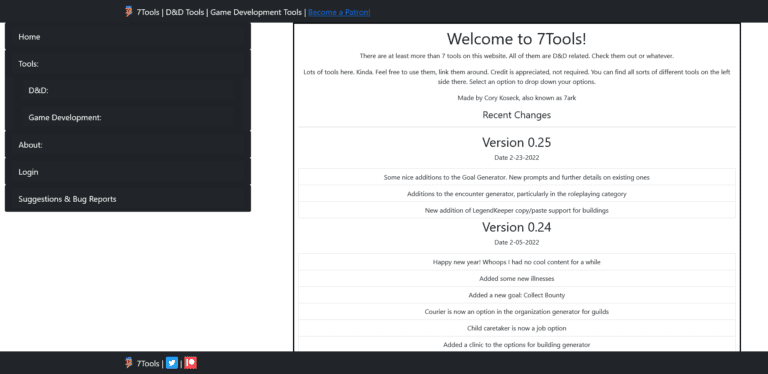
Task: Select the Goal Generator additions changelog row
Action: tap(517, 177)
